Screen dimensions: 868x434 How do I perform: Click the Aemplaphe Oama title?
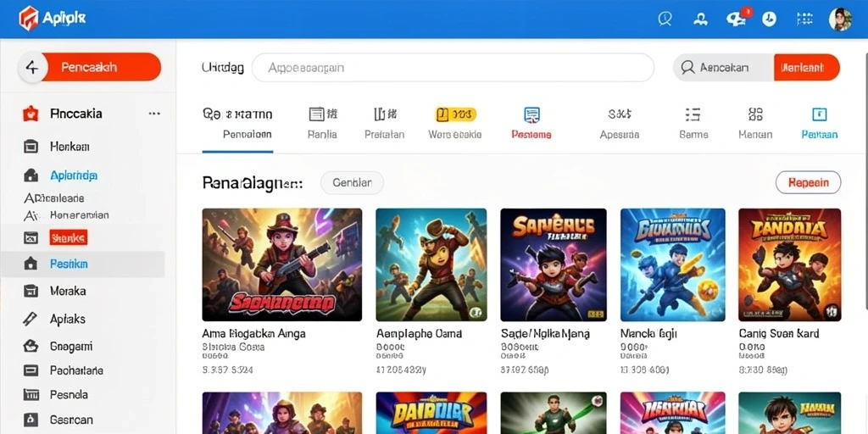pyautogui.click(x=419, y=334)
